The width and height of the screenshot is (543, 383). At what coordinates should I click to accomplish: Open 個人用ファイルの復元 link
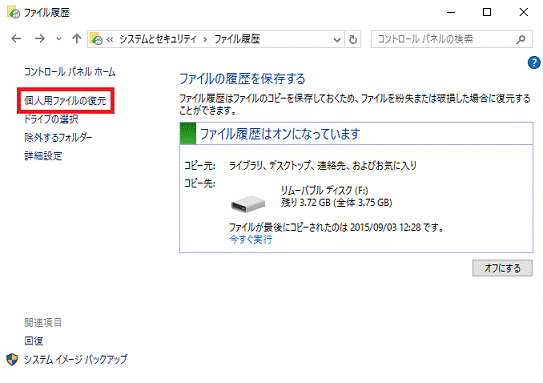click(65, 101)
